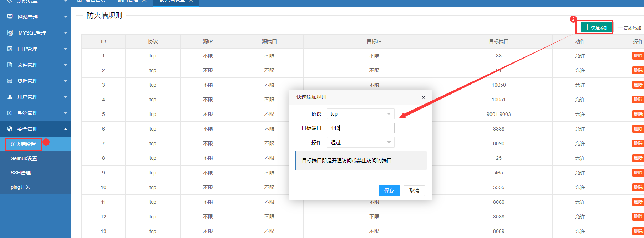Click the 安全管理 shield icon
The width and height of the screenshot is (644, 238).
point(10,129)
